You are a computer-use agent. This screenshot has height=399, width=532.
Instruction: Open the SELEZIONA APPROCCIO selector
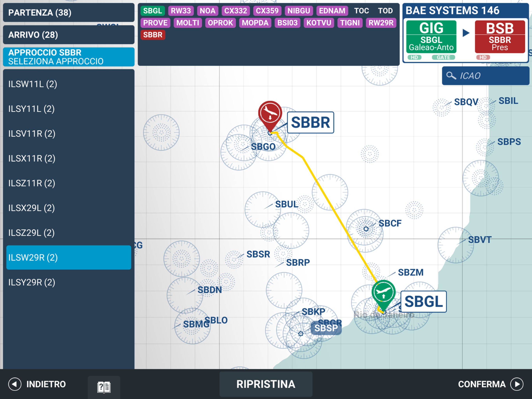[x=69, y=57]
